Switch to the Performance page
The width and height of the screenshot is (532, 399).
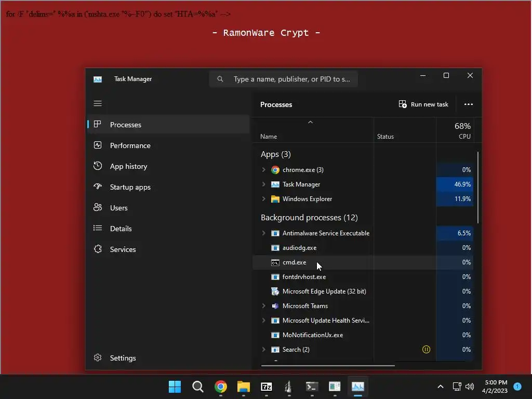click(169, 145)
